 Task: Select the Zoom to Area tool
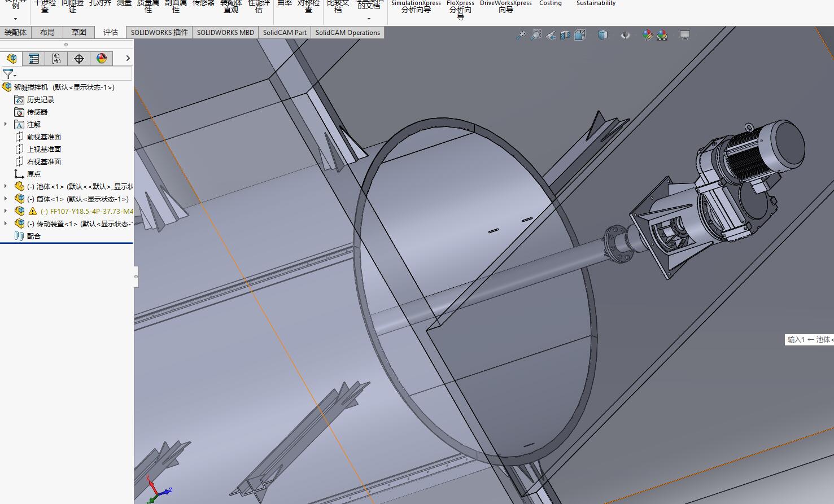[536, 35]
